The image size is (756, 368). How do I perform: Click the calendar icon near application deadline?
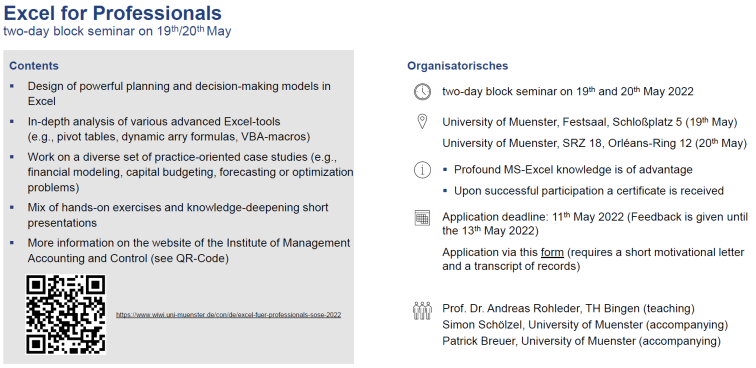coord(422,218)
